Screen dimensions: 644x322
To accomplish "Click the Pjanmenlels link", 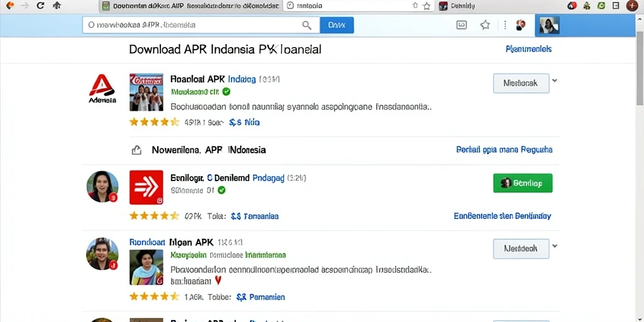I will point(528,49).
